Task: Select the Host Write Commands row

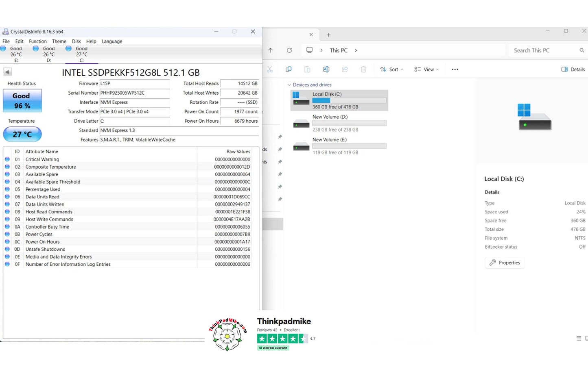Action: 127,219
